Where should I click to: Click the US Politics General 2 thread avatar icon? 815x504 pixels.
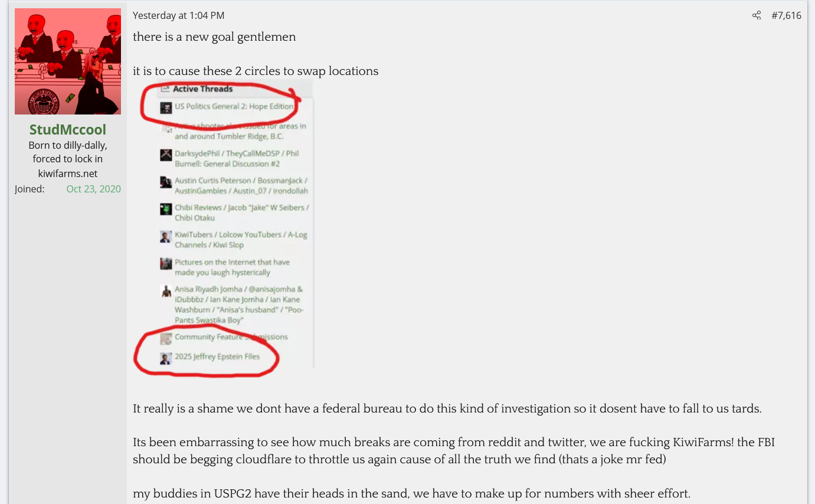tap(166, 107)
